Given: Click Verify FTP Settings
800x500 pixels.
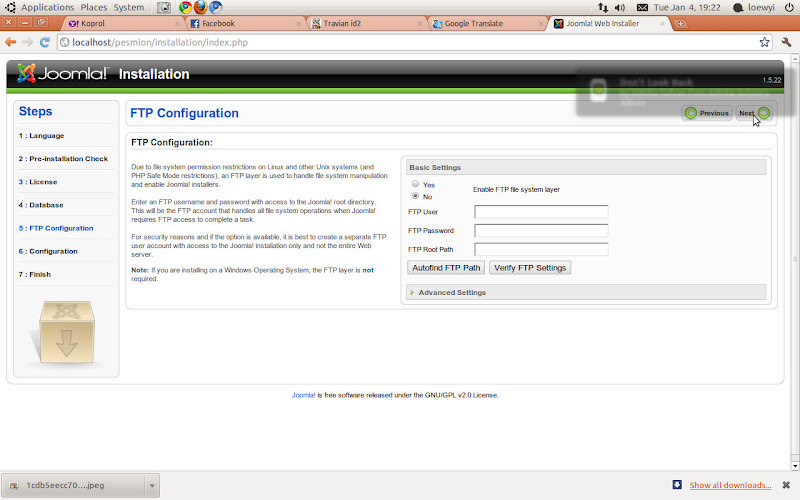Looking at the screenshot, I should (530, 268).
